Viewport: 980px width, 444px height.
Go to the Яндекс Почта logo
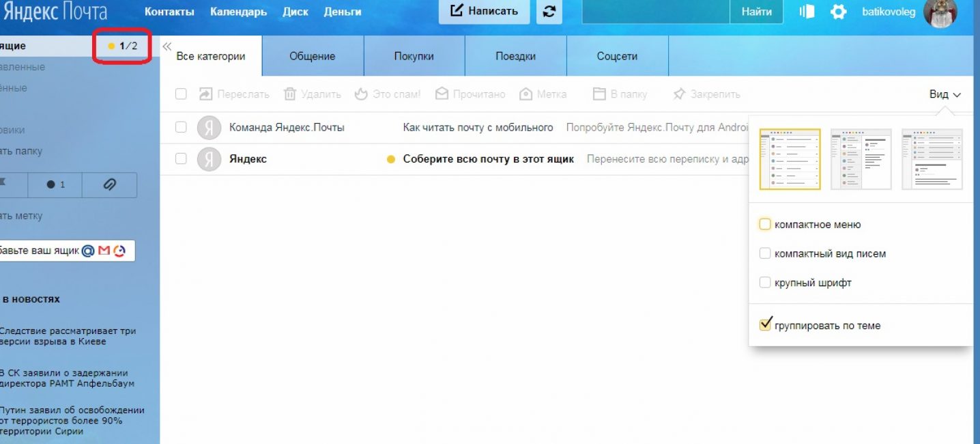(x=55, y=12)
